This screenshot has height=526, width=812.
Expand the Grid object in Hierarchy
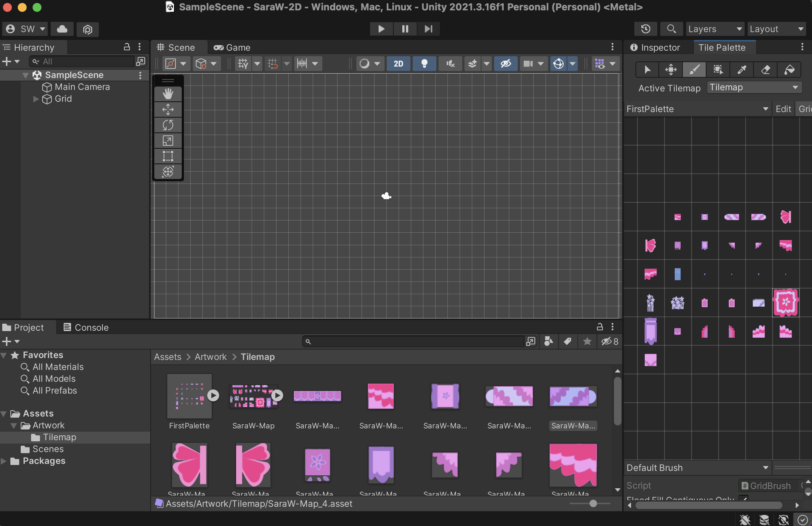coord(36,99)
